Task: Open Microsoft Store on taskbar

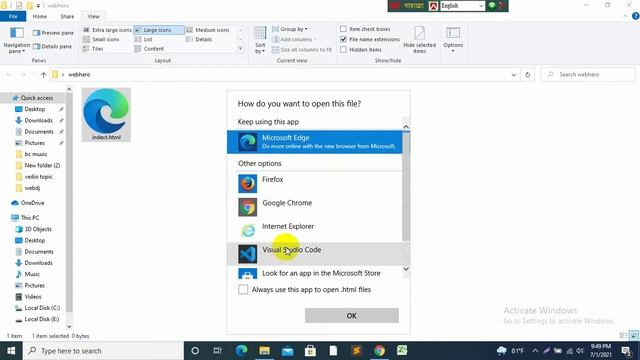Action: click(310, 351)
